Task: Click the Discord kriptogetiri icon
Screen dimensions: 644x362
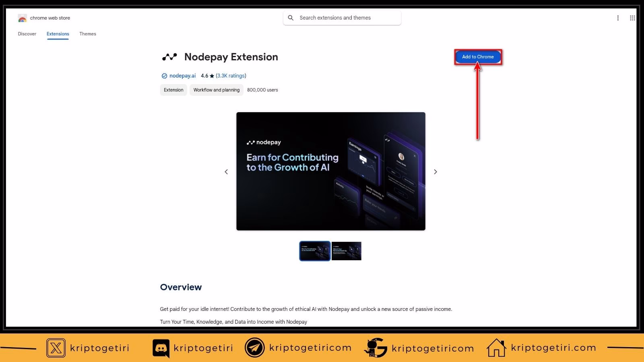Action: [160, 348]
